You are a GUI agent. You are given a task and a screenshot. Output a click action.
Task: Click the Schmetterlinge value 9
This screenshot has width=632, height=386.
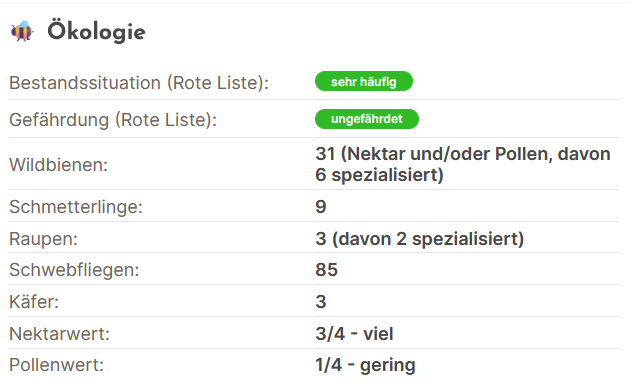click(321, 207)
